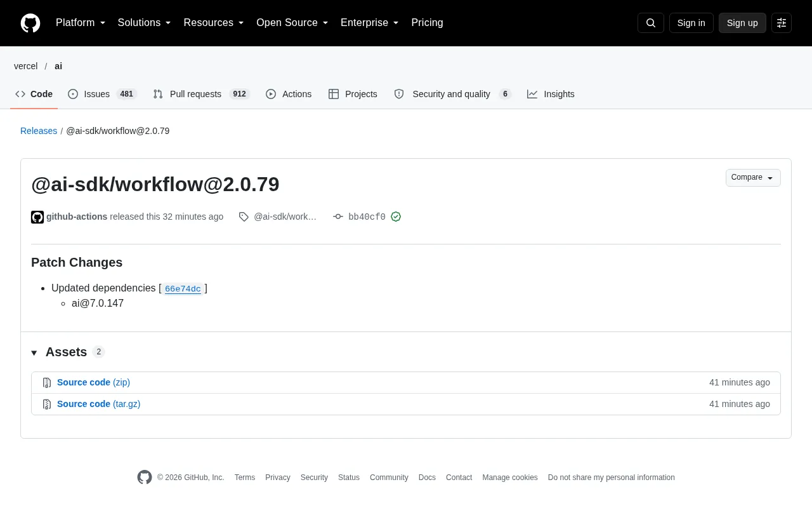
Task: Open the footer Status link
Action: click(349, 478)
